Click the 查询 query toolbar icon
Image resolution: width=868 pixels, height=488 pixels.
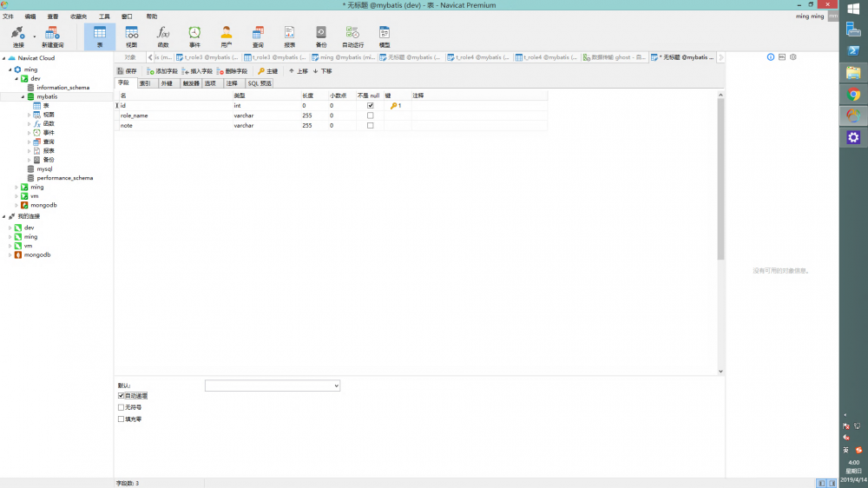tap(258, 36)
